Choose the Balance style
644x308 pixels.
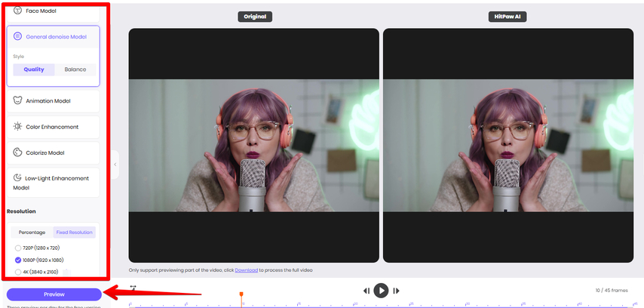(x=75, y=69)
